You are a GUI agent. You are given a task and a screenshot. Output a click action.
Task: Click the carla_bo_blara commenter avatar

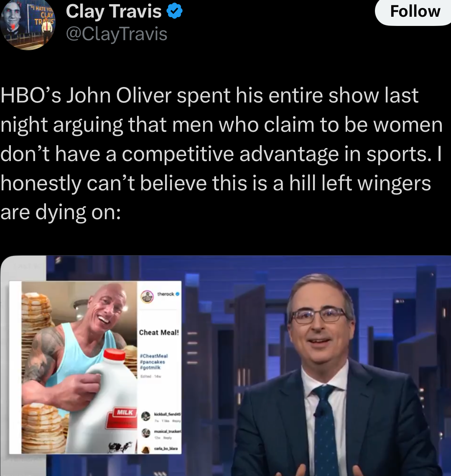(145, 450)
